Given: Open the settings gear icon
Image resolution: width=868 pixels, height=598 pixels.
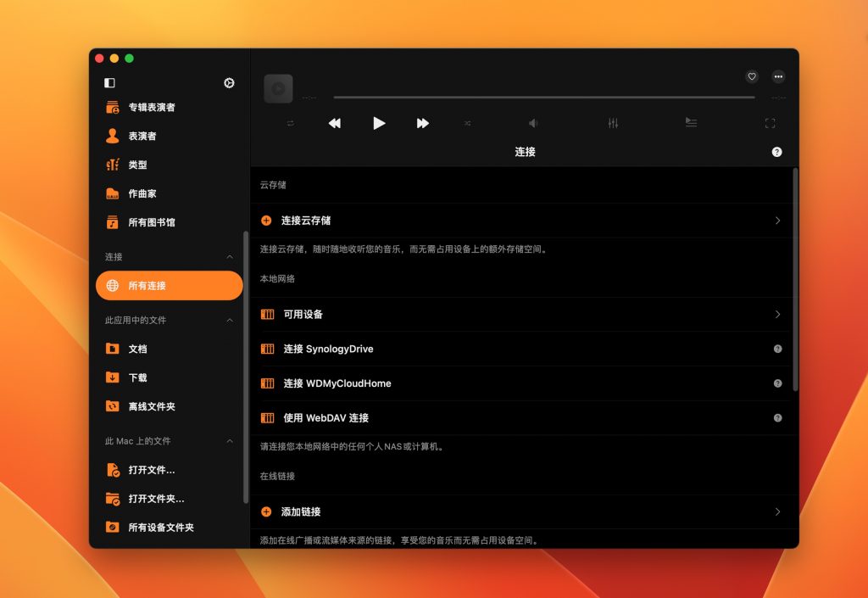Looking at the screenshot, I should (x=228, y=83).
